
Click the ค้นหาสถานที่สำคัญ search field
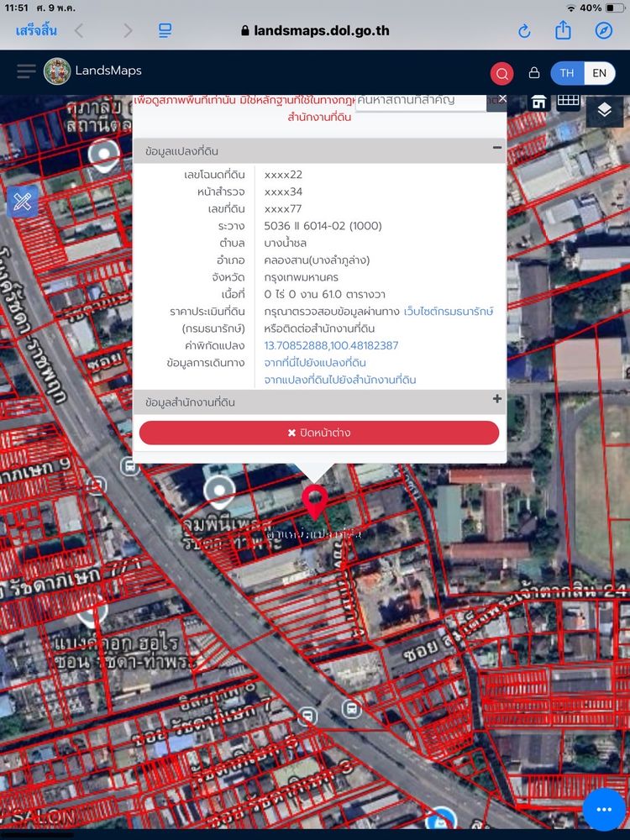pos(420,100)
